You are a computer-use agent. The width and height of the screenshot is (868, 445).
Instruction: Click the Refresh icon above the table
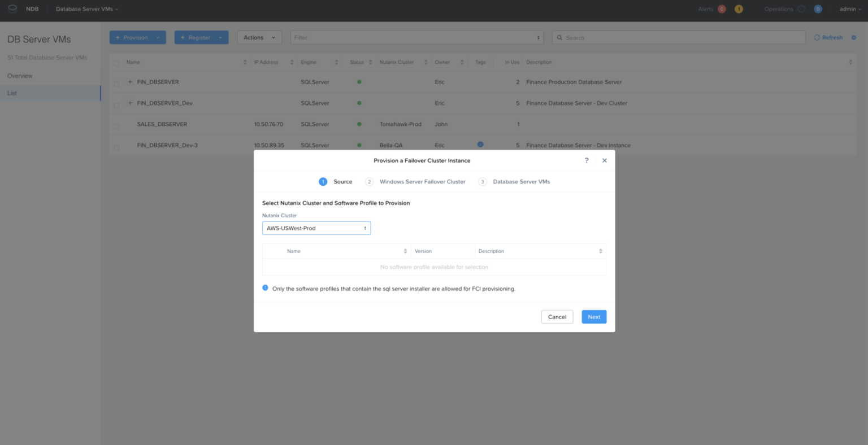(x=816, y=37)
